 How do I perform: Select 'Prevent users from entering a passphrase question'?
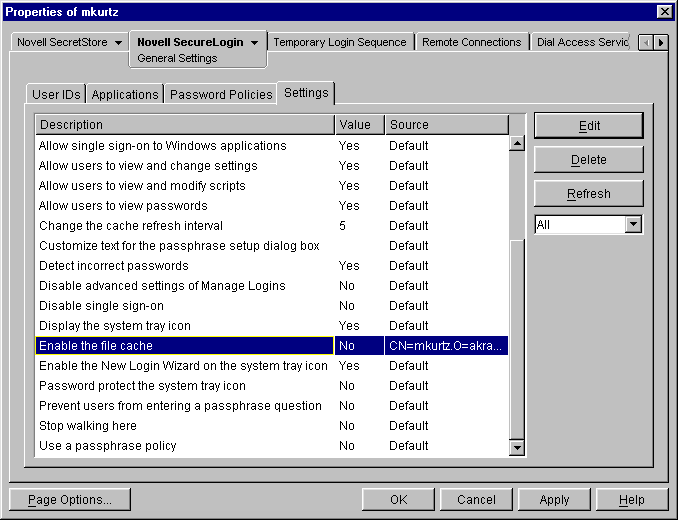click(272, 405)
